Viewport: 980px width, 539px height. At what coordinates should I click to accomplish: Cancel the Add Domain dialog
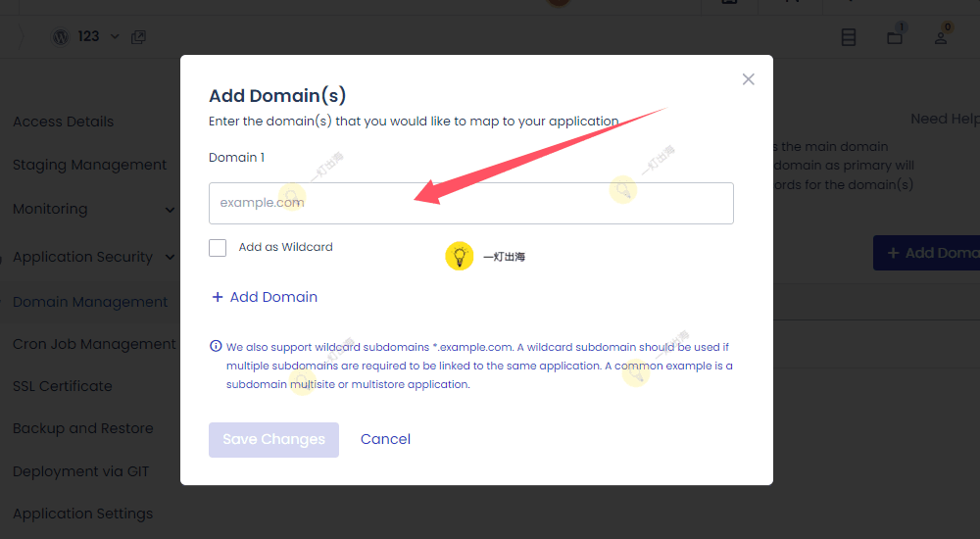pyautogui.click(x=385, y=439)
